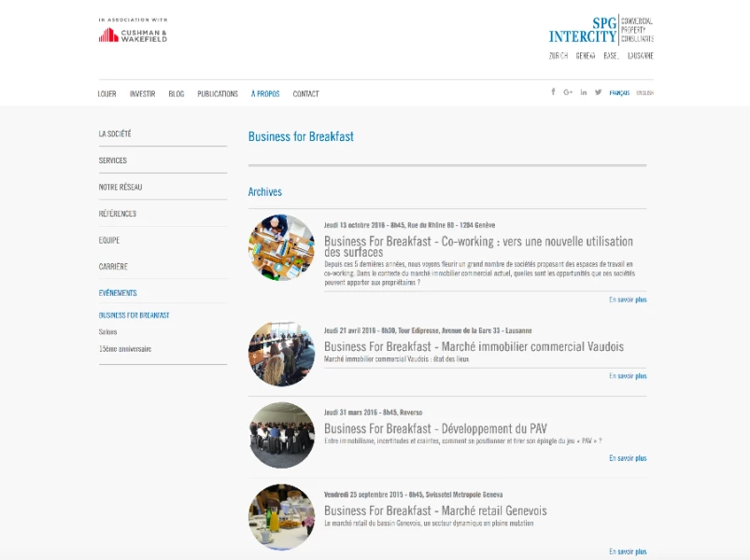750x560 pixels.
Task: Select Salons sidebar sub-item
Action: click(107, 331)
